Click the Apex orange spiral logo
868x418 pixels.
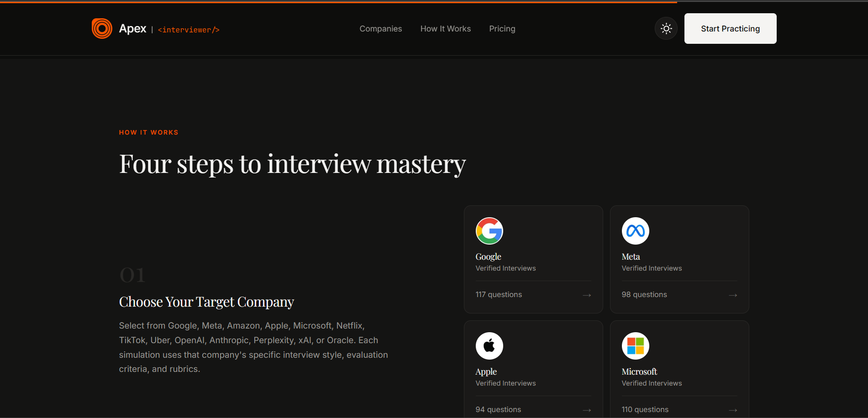pyautogui.click(x=102, y=29)
